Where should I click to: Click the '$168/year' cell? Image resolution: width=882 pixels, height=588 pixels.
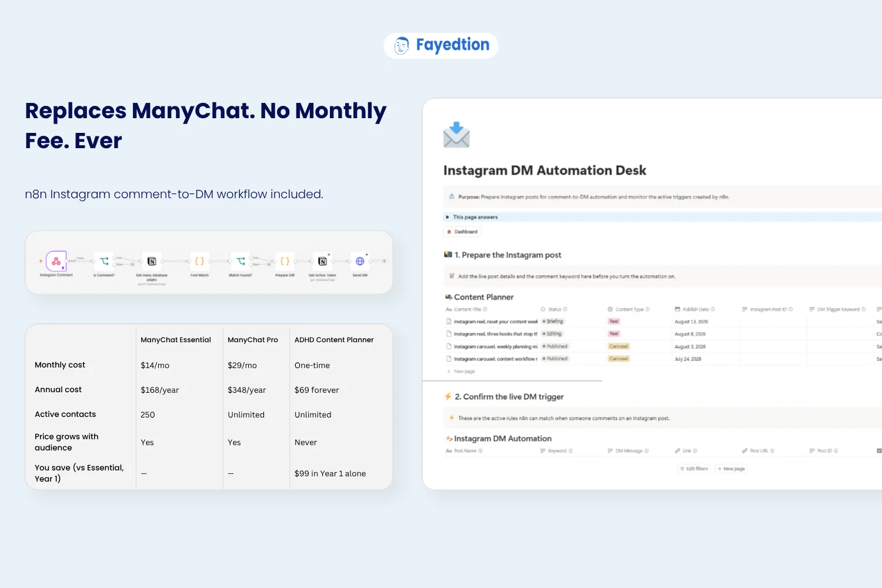[x=160, y=390]
